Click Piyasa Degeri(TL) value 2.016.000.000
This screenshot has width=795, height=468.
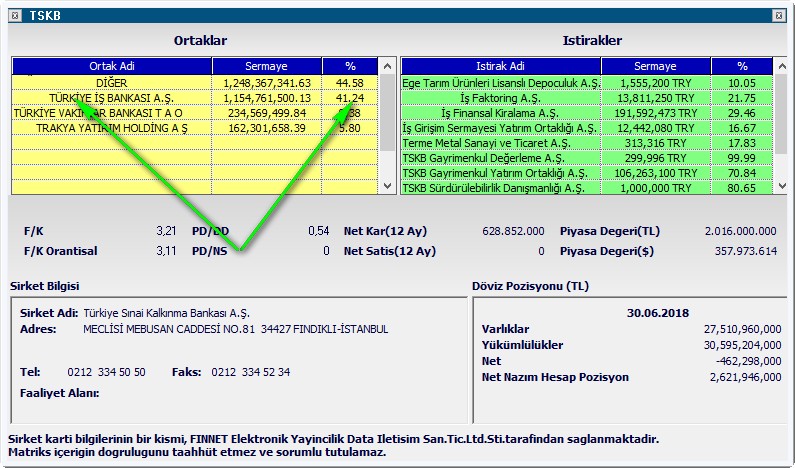click(x=740, y=231)
